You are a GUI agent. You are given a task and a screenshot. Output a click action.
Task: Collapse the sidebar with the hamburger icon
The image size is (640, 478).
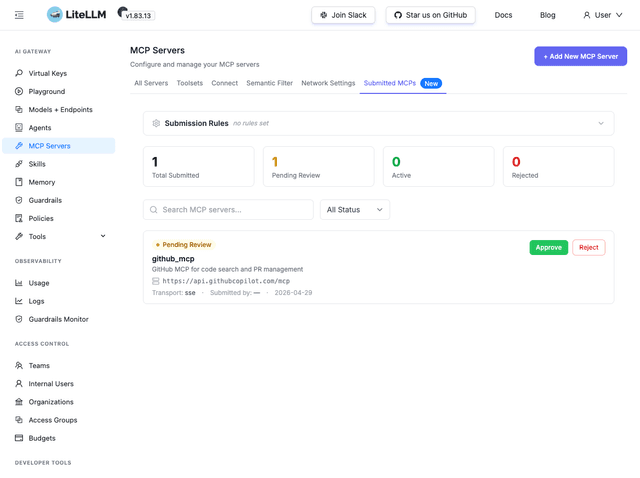pyautogui.click(x=19, y=15)
